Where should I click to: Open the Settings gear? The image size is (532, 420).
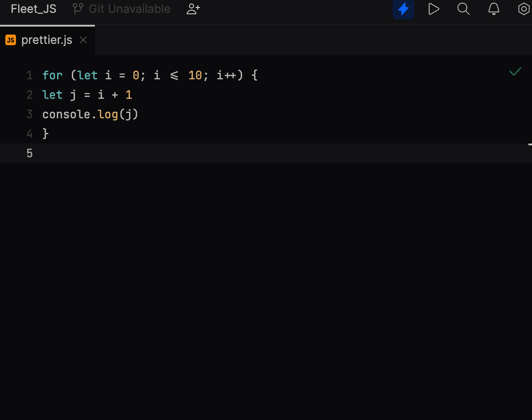pos(523,9)
